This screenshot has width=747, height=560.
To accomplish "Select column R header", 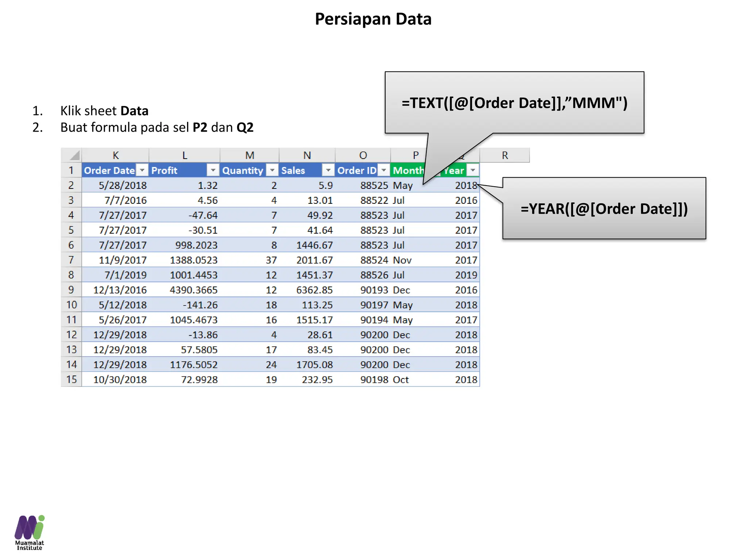I will (x=505, y=155).
